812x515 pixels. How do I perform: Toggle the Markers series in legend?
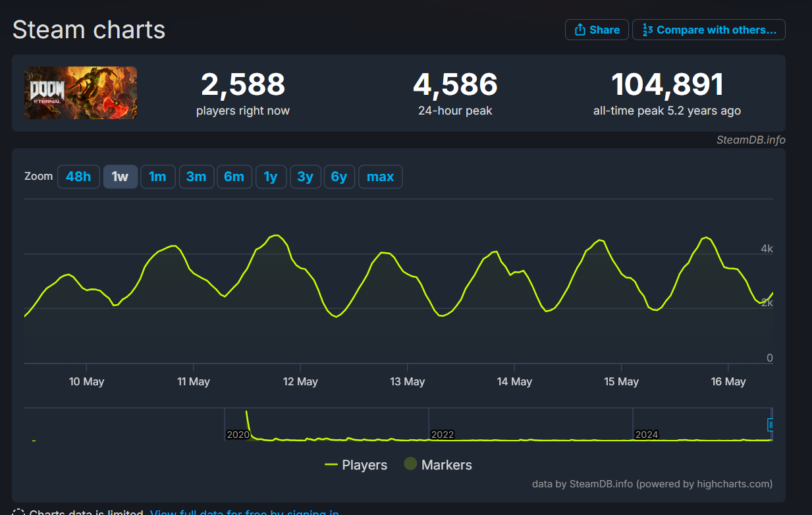pyautogui.click(x=438, y=465)
